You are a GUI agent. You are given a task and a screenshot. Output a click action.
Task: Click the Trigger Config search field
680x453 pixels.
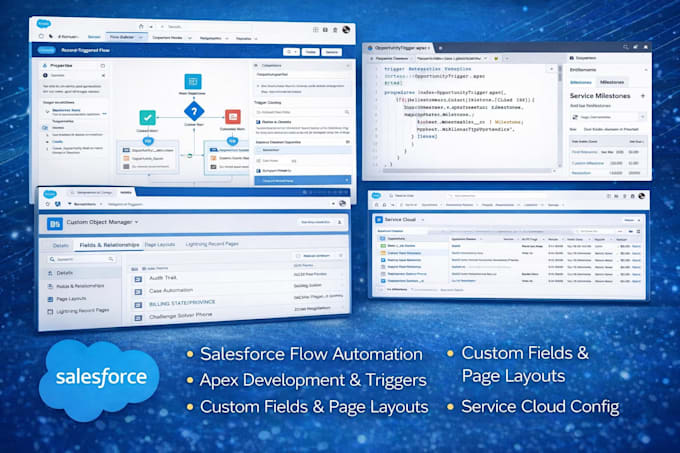[x=302, y=112]
